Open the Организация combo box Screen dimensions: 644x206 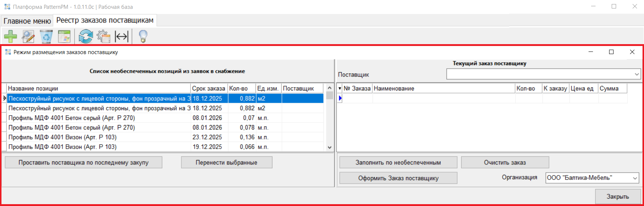[635, 178]
